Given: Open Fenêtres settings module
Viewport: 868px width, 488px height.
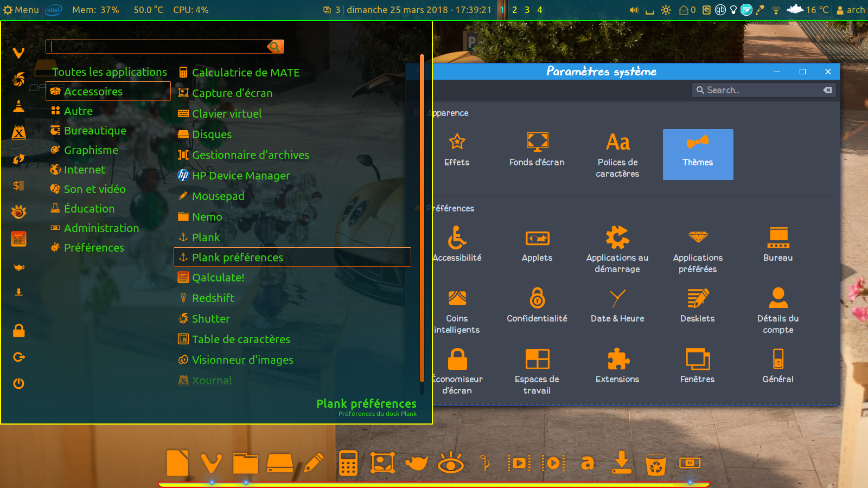Looking at the screenshot, I should pos(698,366).
